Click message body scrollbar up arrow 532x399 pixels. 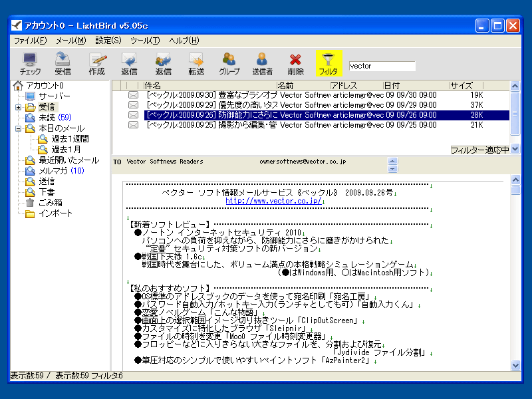tap(515, 180)
